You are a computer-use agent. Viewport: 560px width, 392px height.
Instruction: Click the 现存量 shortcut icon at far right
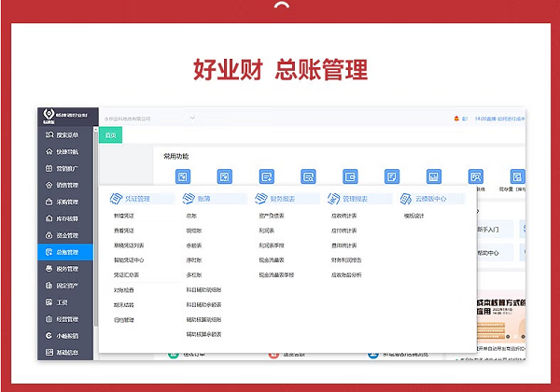coord(517,176)
